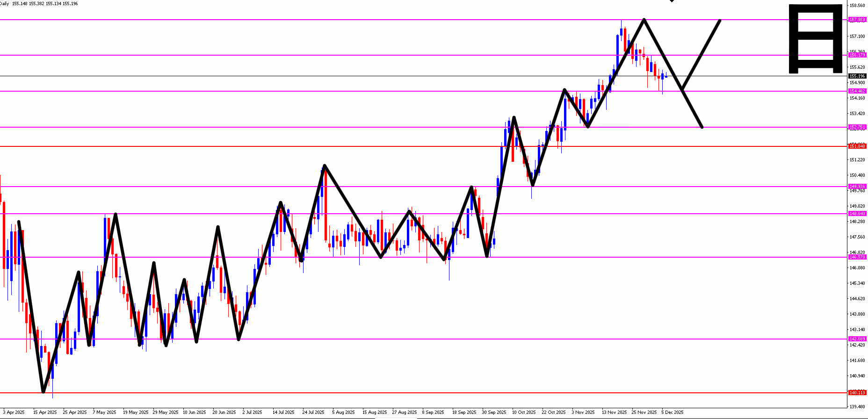Click 139.480 at the price axis bottom

[x=857, y=407]
